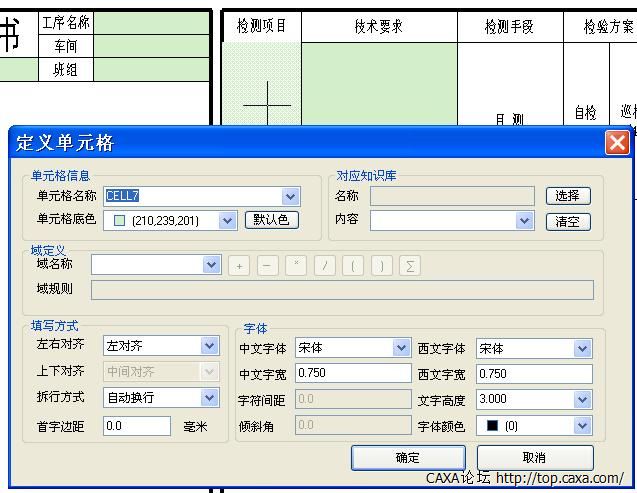Expand the 折行方式 wrap mode dropdown

pyautogui.click(x=209, y=398)
